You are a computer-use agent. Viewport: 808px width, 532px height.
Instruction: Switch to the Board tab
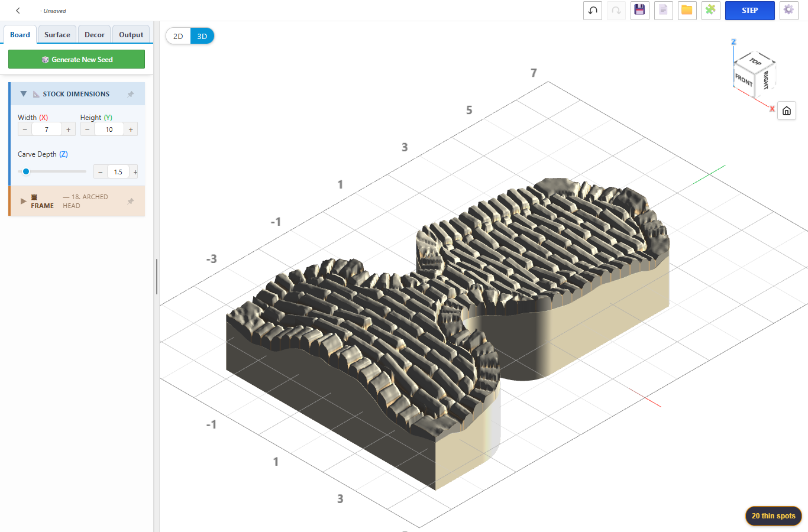click(x=20, y=34)
